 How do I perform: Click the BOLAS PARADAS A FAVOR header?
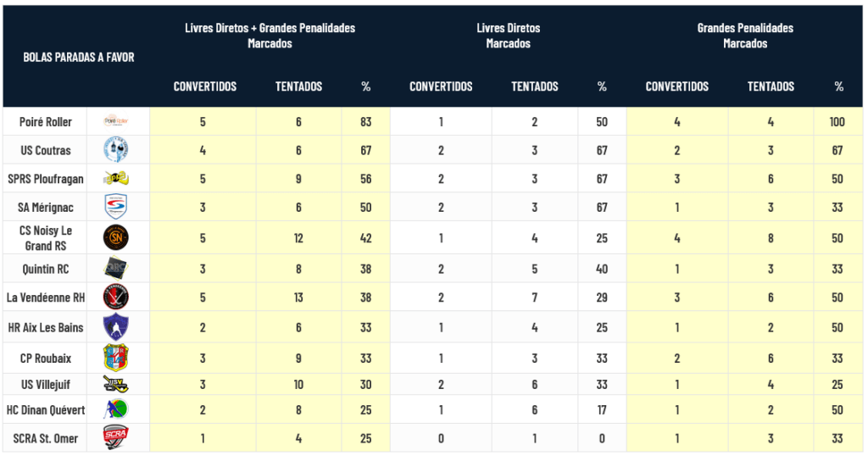pyautogui.click(x=79, y=58)
